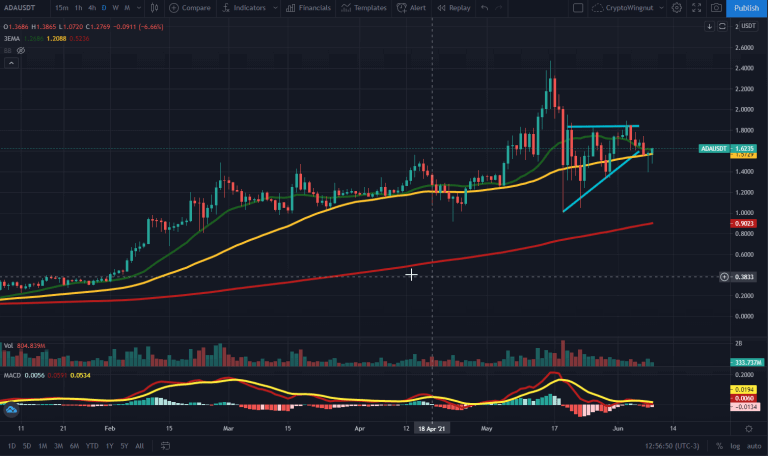Image resolution: width=768 pixels, height=456 pixels.
Task: Open the Financials menu
Action: pyautogui.click(x=309, y=8)
